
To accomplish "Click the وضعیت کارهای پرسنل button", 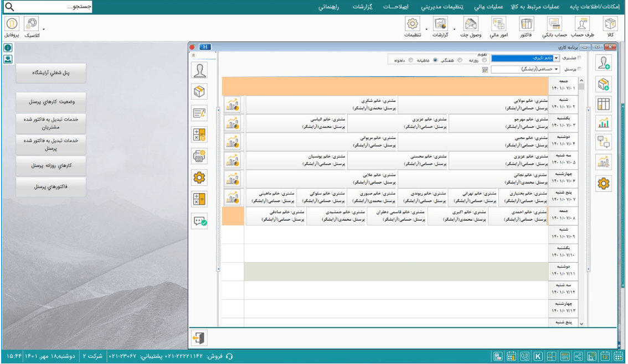I will pos(51,102).
